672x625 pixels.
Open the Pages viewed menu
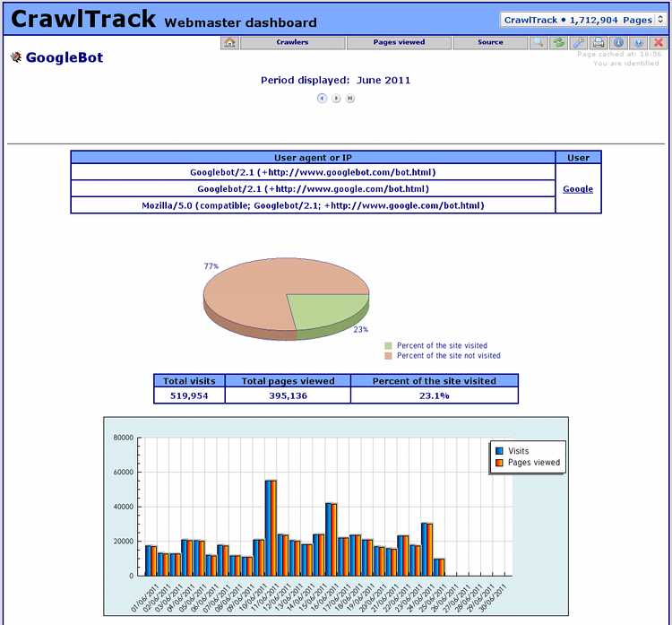(399, 42)
